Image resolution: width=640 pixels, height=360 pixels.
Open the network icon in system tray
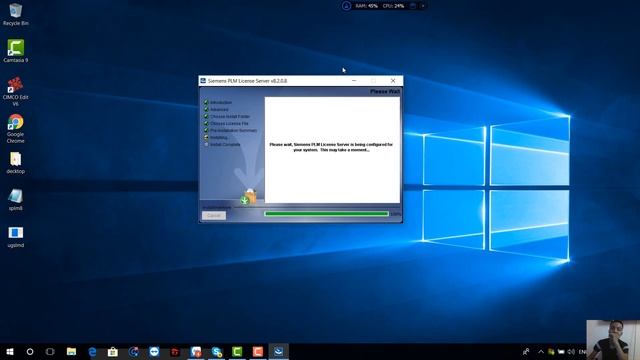pyautogui.click(x=561, y=351)
